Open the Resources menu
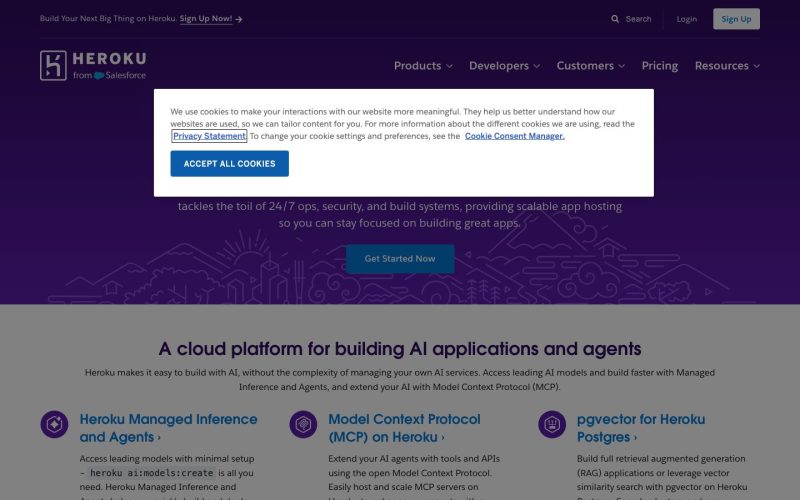 click(728, 66)
